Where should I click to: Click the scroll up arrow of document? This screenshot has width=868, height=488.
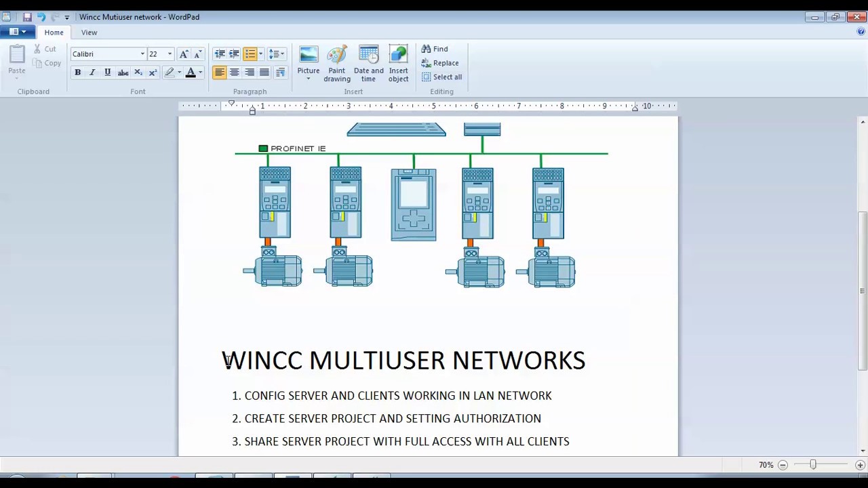point(862,122)
